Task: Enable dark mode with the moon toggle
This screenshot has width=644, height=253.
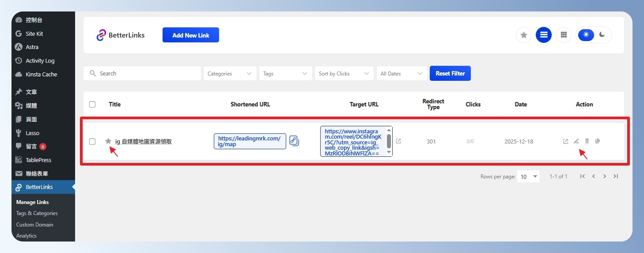Action: point(602,35)
